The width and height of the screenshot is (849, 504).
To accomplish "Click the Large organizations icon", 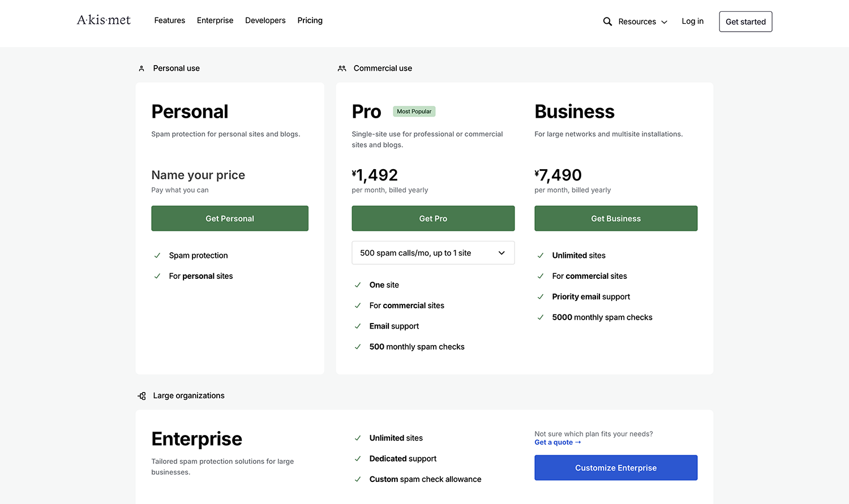I will [x=141, y=396].
